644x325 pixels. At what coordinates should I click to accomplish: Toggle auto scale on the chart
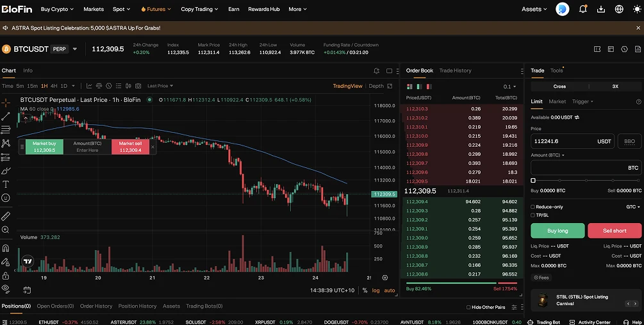click(390, 290)
